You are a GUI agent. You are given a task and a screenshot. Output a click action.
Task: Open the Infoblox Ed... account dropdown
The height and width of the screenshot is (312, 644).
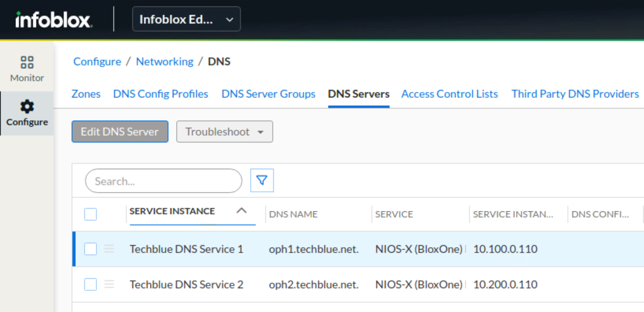tap(186, 19)
